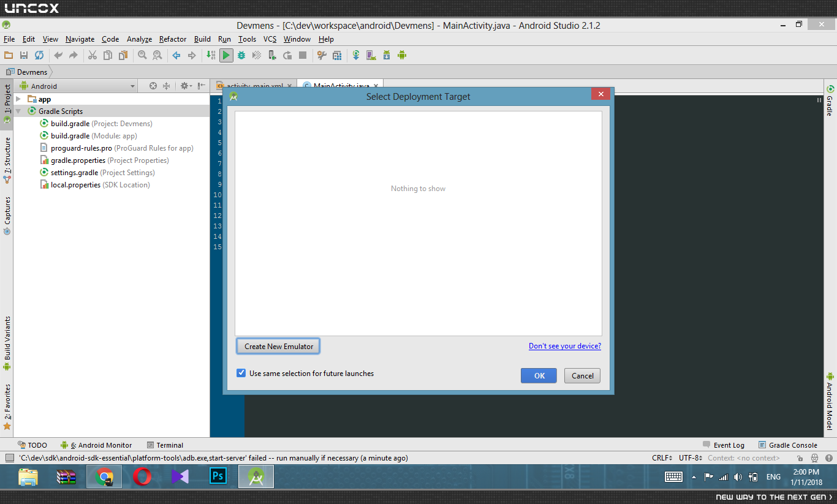Open the File menu
The width and height of the screenshot is (837, 504).
coord(9,39)
